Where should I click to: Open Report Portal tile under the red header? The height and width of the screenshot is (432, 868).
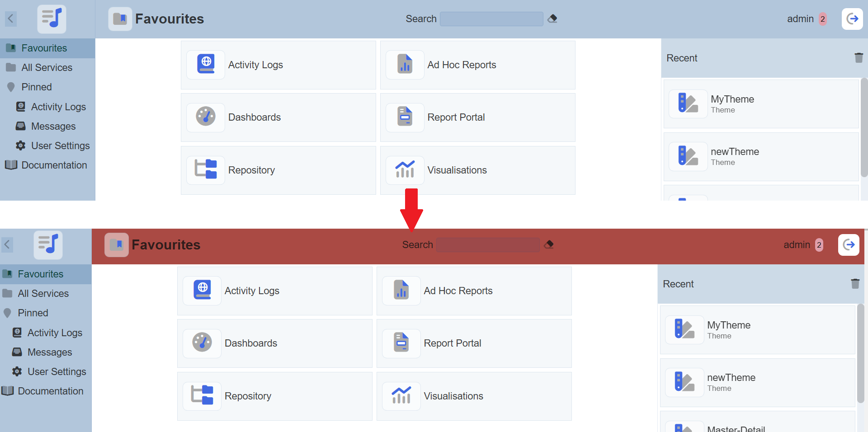474,343
